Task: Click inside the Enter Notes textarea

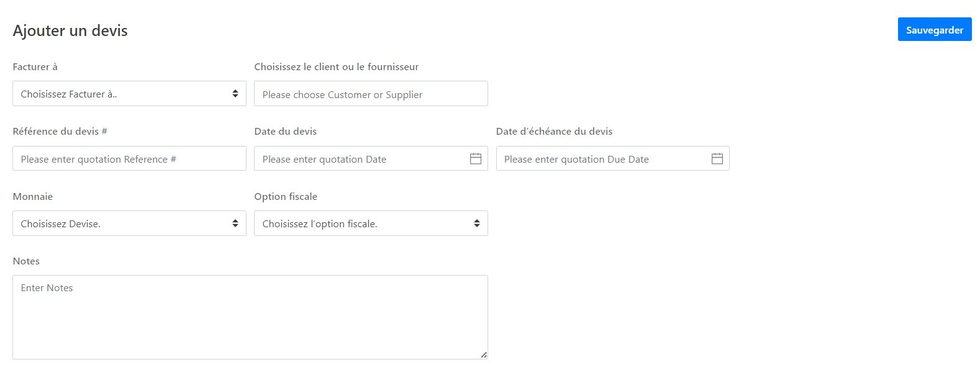Action: [x=250, y=317]
